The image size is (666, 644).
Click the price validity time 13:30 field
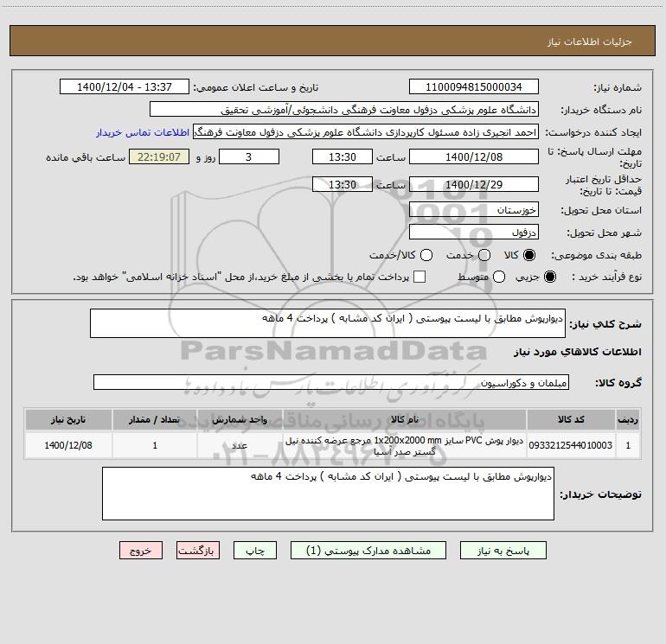pyautogui.click(x=343, y=184)
